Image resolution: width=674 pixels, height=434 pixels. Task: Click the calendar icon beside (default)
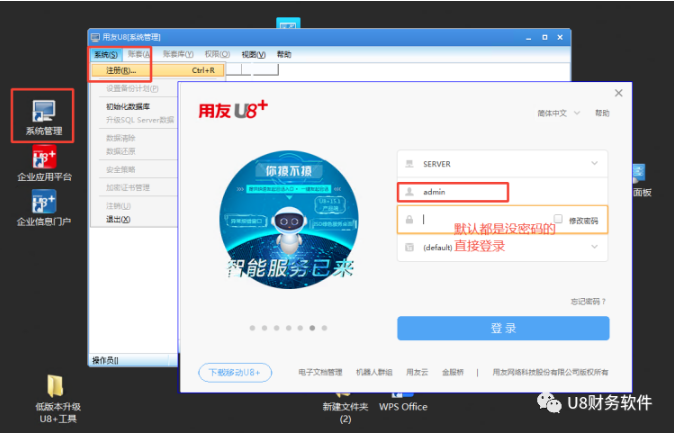(x=409, y=247)
